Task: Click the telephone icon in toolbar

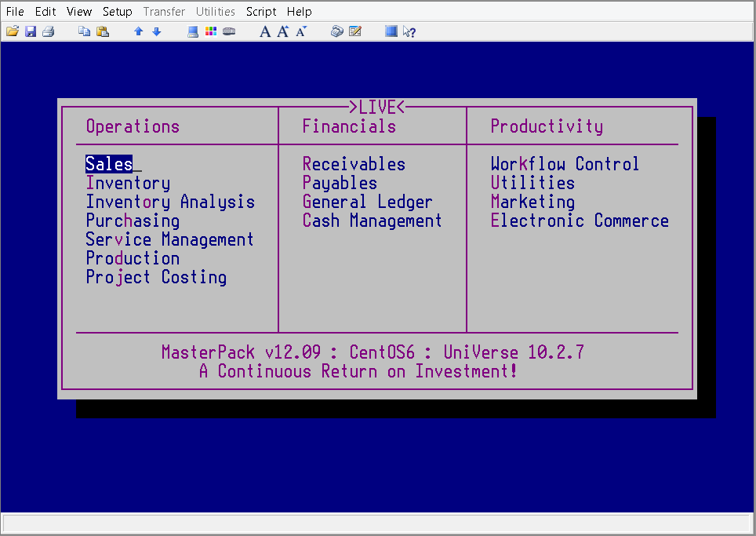Action: pos(337,32)
